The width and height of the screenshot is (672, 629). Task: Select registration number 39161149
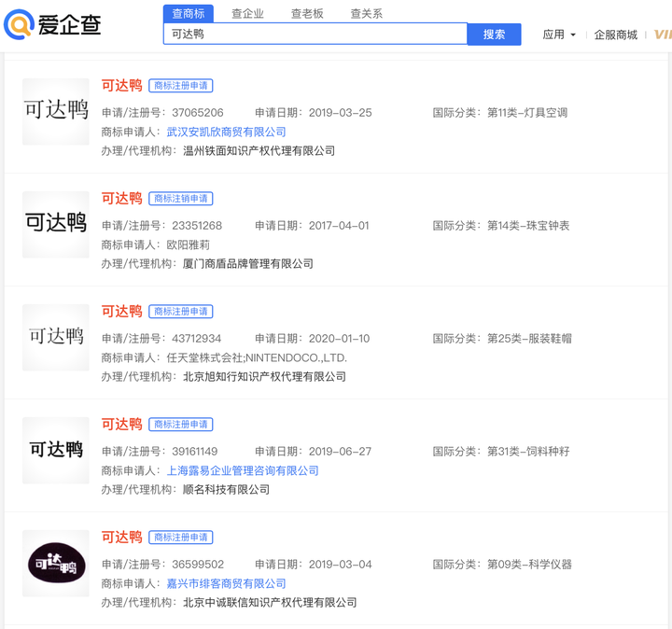click(195, 451)
